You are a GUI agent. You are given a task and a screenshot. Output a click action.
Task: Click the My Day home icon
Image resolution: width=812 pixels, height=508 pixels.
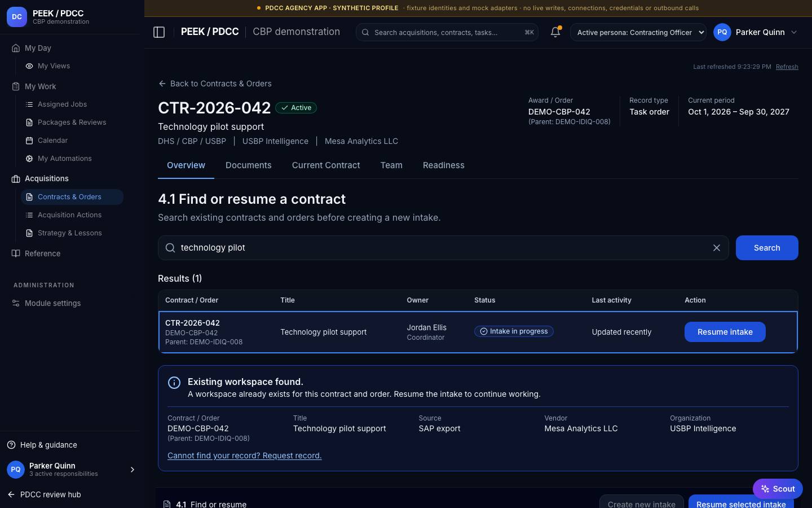[x=16, y=48]
